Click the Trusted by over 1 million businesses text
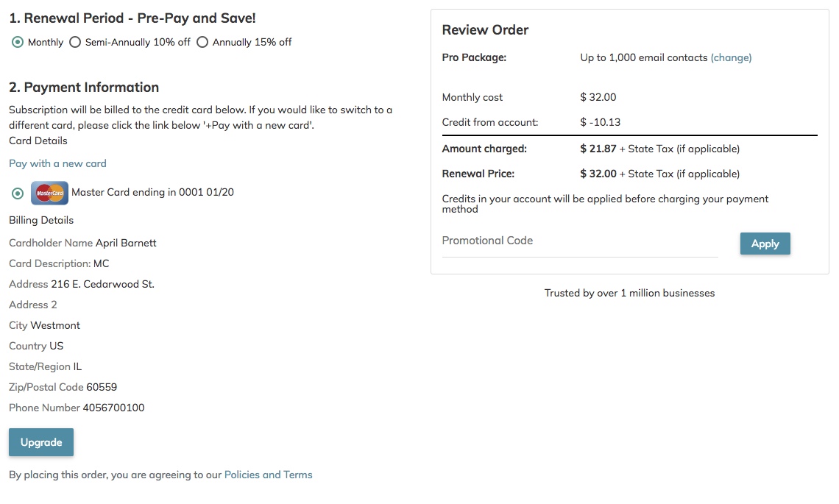 [630, 293]
